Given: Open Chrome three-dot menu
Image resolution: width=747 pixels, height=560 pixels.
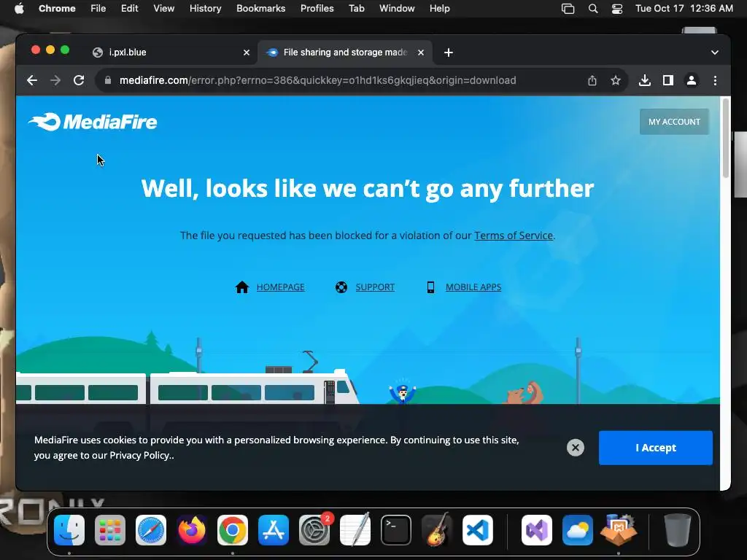Looking at the screenshot, I should tap(715, 80).
